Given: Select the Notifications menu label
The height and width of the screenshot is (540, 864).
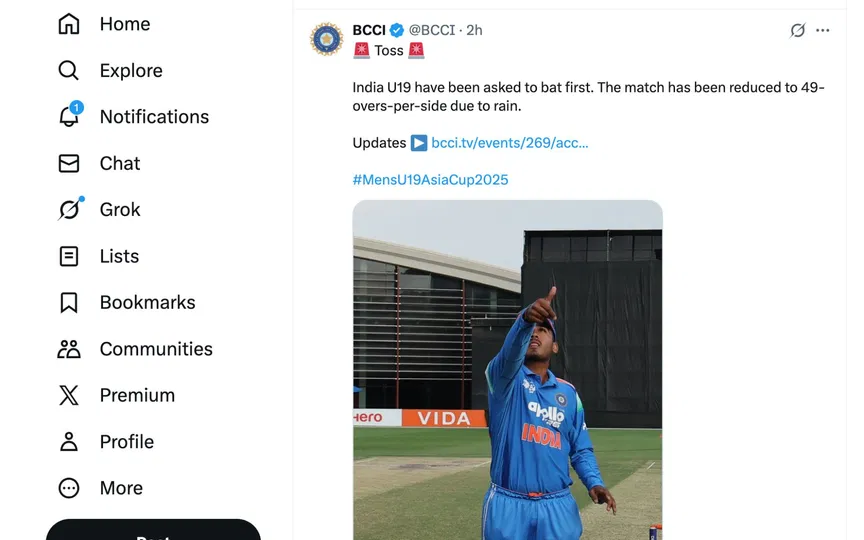Looking at the screenshot, I should coord(154,116).
